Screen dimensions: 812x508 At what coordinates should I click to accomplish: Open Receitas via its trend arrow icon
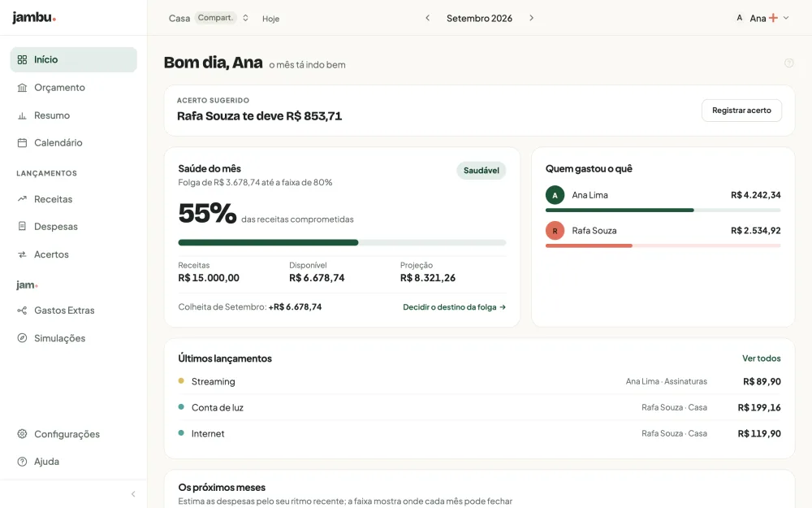pyautogui.click(x=22, y=199)
